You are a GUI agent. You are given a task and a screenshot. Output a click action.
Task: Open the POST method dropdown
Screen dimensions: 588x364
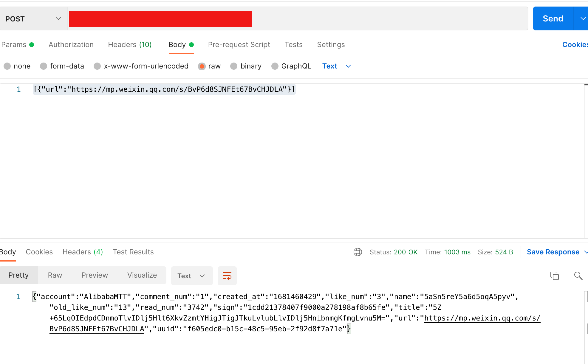[33, 19]
